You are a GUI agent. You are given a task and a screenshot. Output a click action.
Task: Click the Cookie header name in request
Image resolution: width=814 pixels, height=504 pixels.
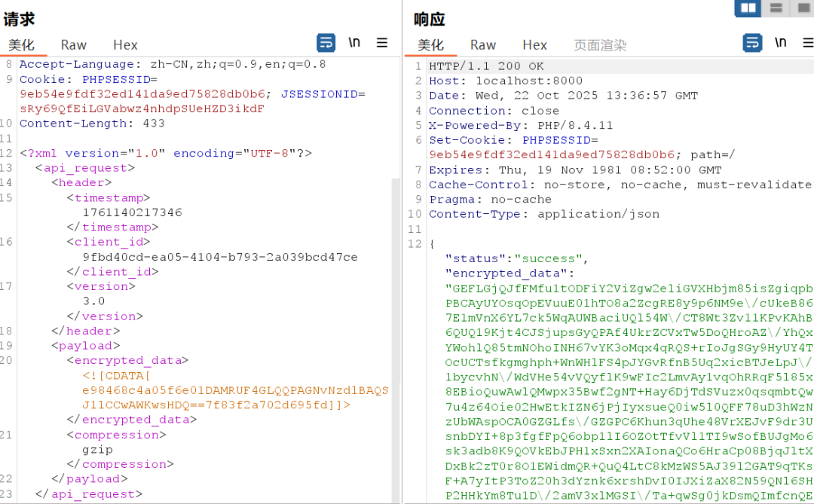(42, 79)
